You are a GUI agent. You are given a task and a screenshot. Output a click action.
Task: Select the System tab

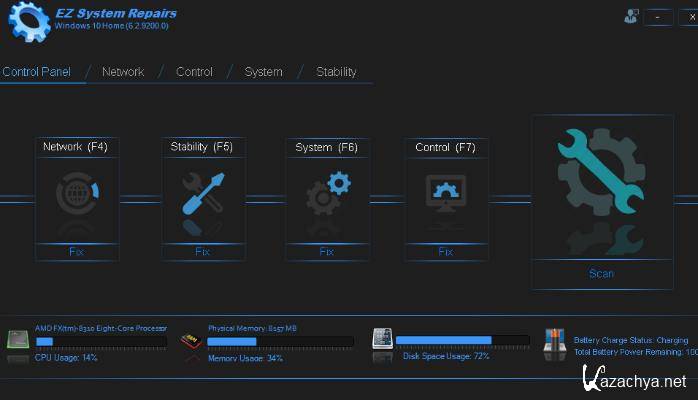click(264, 72)
